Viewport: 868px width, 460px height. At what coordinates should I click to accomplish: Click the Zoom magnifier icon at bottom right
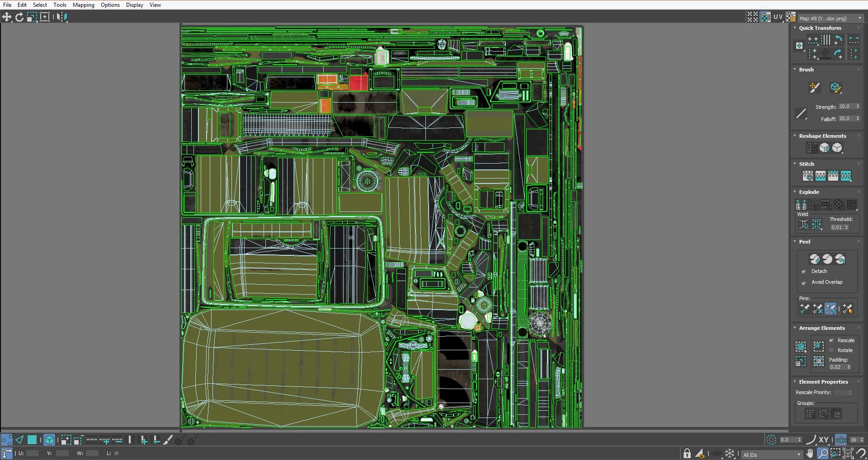[823, 453]
